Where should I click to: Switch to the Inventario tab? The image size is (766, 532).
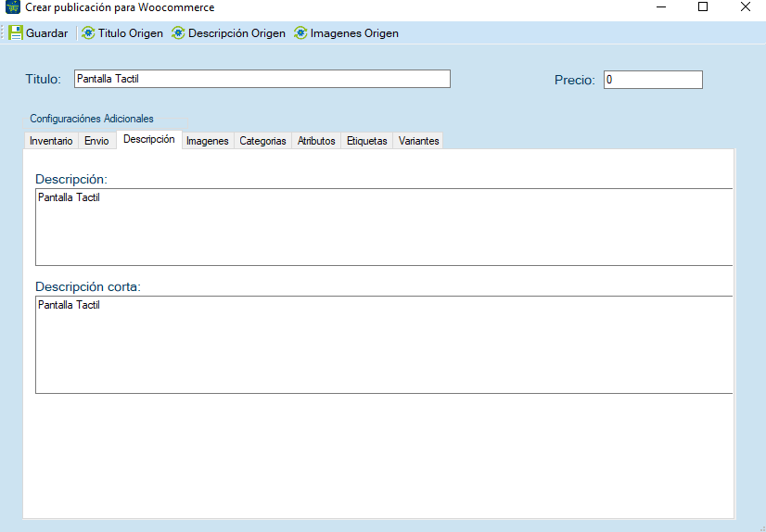click(x=51, y=141)
